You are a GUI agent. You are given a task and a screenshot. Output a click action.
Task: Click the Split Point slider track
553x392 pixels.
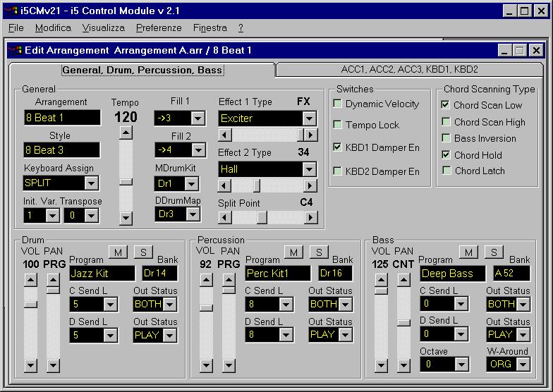point(282,218)
